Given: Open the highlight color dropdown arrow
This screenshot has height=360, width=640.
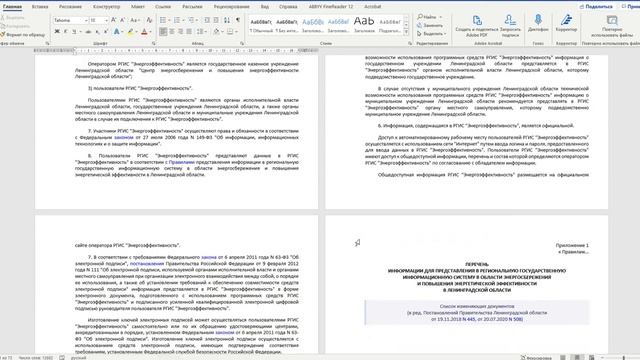Looking at the screenshot, I should point(137,31).
